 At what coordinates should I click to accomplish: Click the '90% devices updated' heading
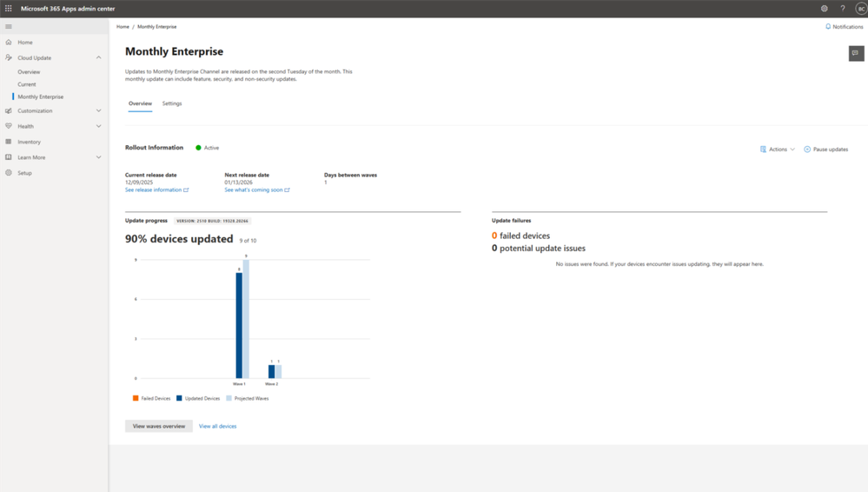[x=179, y=239]
